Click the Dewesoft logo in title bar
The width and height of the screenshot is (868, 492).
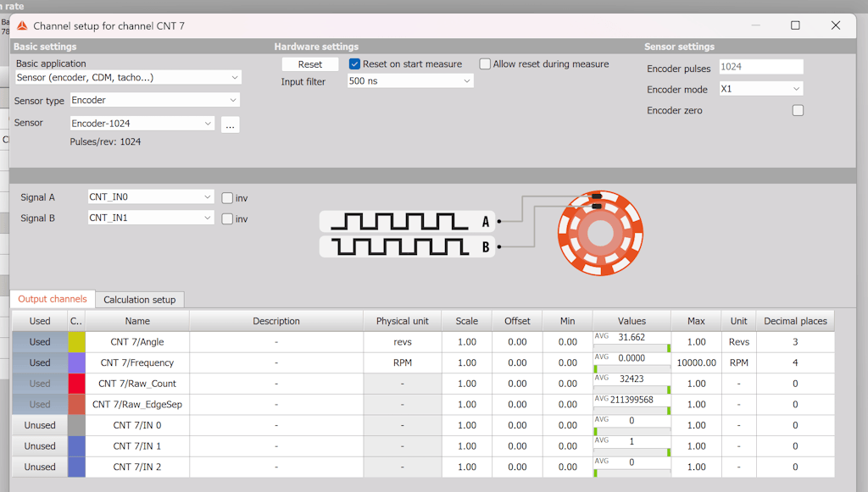coord(22,25)
